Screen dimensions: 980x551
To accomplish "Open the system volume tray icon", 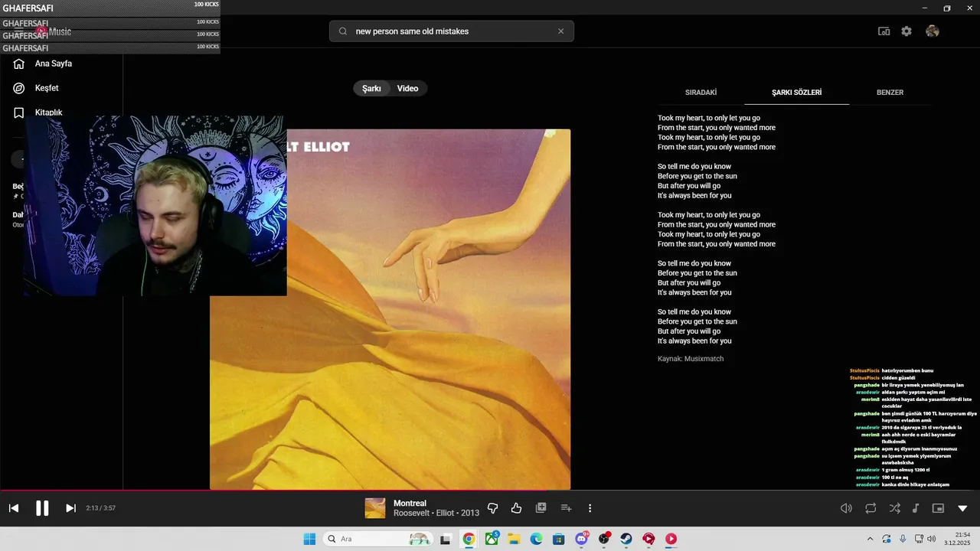I will click(931, 539).
